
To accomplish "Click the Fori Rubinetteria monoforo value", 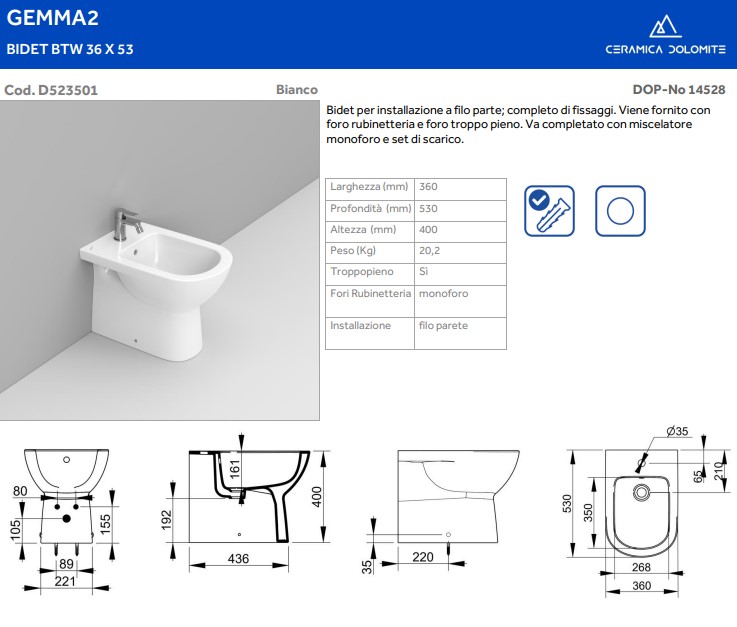I will coord(443,293).
